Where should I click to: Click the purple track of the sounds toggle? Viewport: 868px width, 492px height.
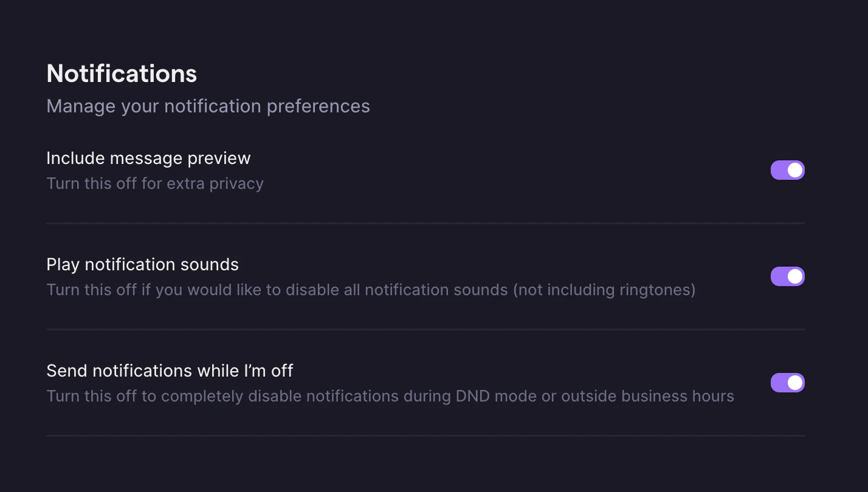pyautogui.click(x=781, y=276)
